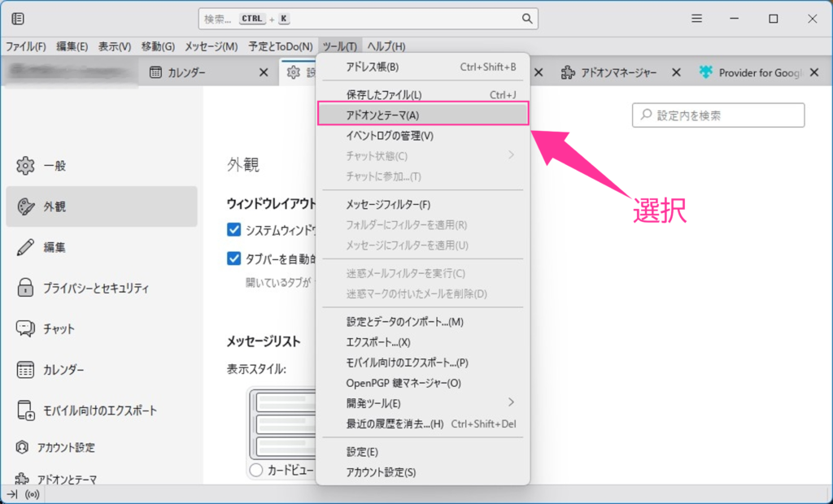Select the 外観 palette icon in sidebar
The width and height of the screenshot is (833, 504).
point(26,206)
